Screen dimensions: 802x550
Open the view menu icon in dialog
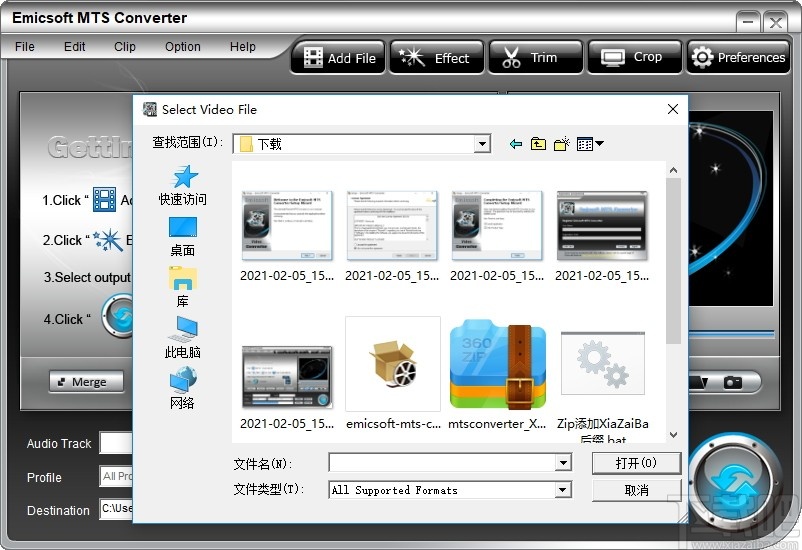(x=590, y=144)
